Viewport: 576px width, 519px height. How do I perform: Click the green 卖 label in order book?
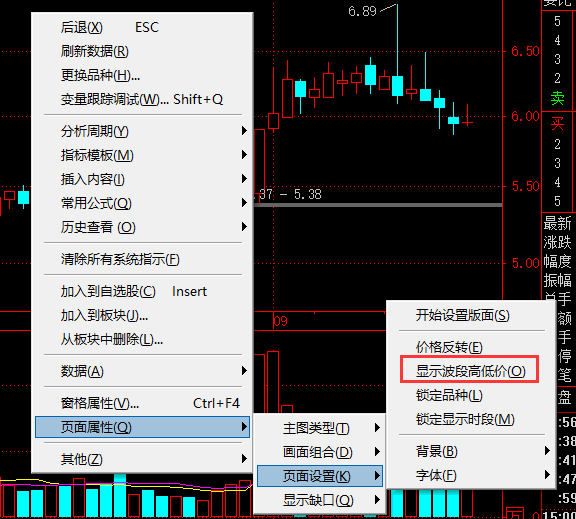coord(557,98)
